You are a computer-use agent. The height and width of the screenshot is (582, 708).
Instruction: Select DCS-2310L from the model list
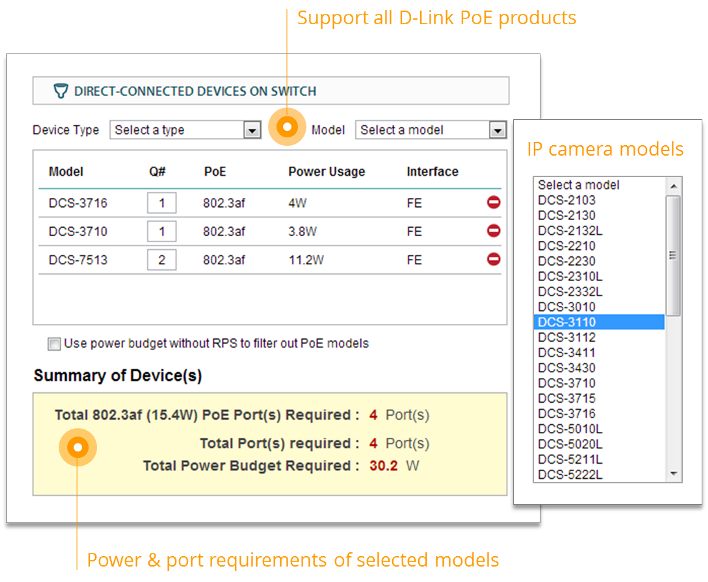tap(599, 276)
